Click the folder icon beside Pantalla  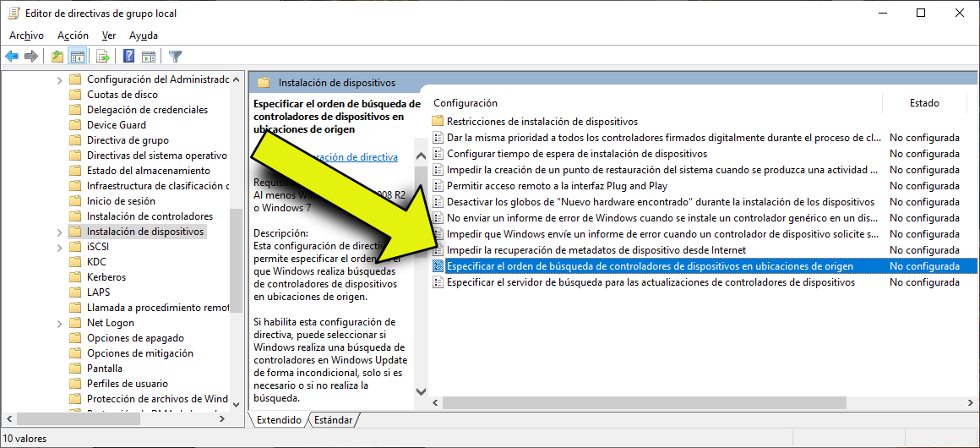click(x=76, y=368)
